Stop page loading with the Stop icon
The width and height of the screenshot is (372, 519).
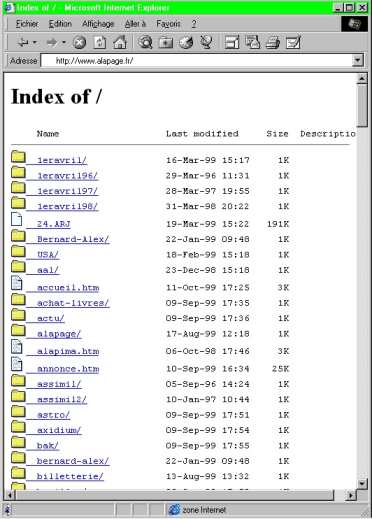[x=79, y=43]
